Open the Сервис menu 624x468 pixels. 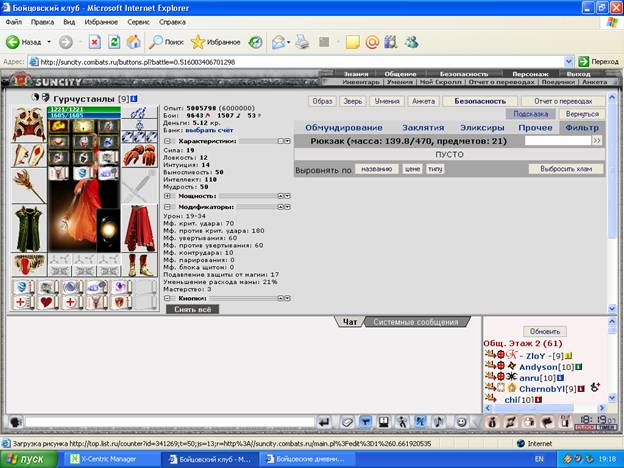pyautogui.click(x=138, y=22)
